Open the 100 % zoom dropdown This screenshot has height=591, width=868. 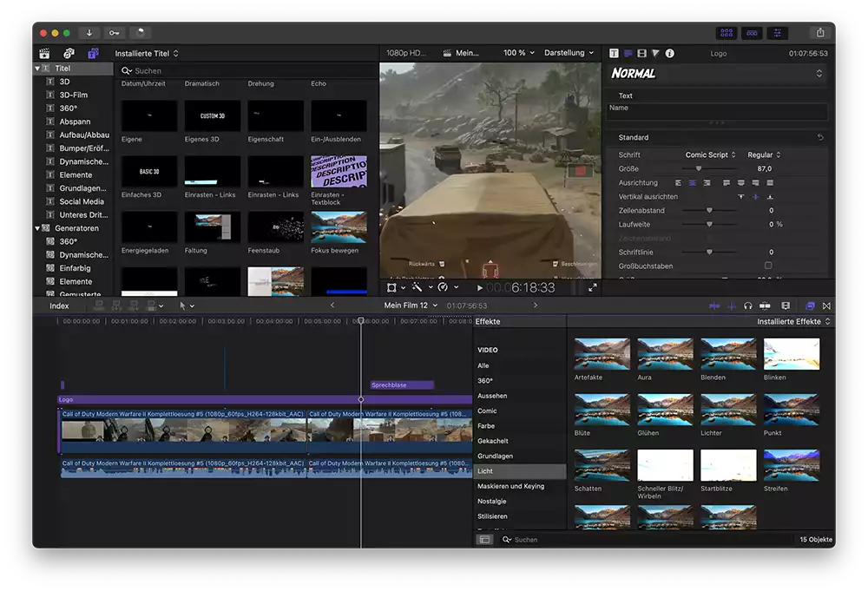click(x=519, y=53)
